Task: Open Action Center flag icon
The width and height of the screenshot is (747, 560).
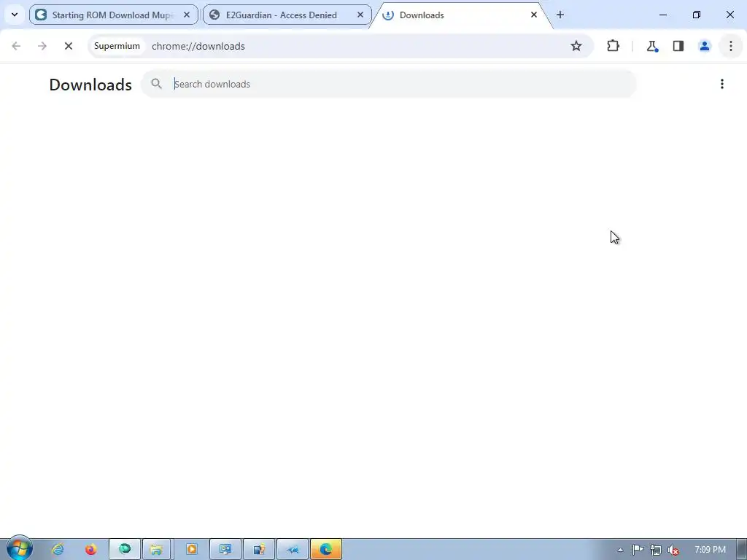Action: 638,550
